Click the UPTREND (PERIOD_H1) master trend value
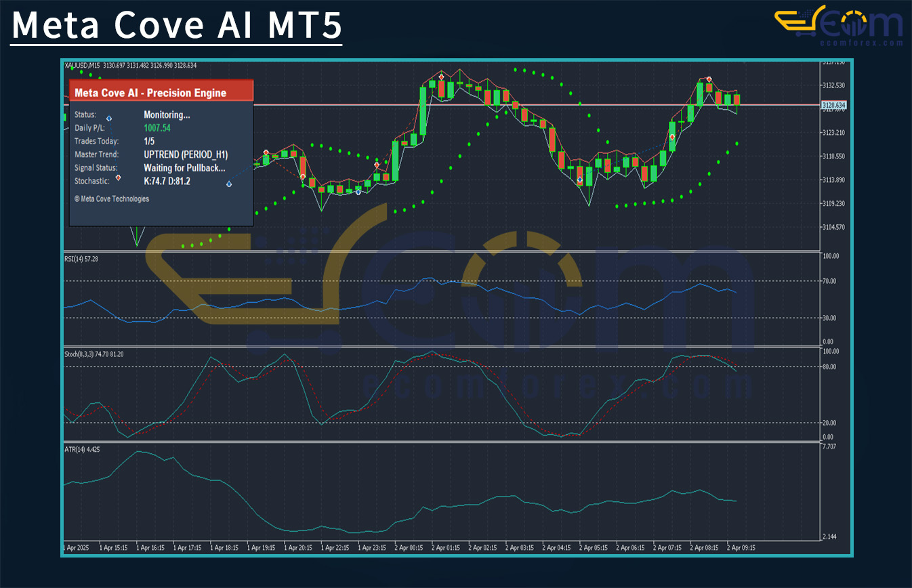 click(x=185, y=154)
